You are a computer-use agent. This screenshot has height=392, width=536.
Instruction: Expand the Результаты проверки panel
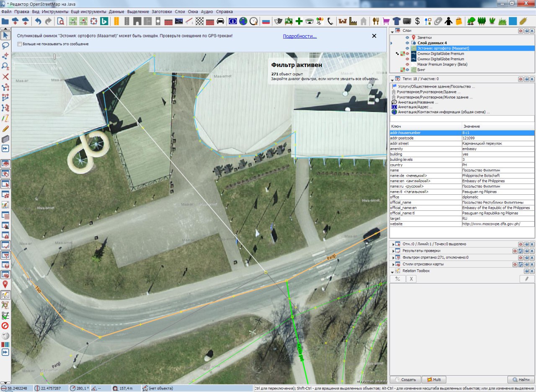pos(393,250)
